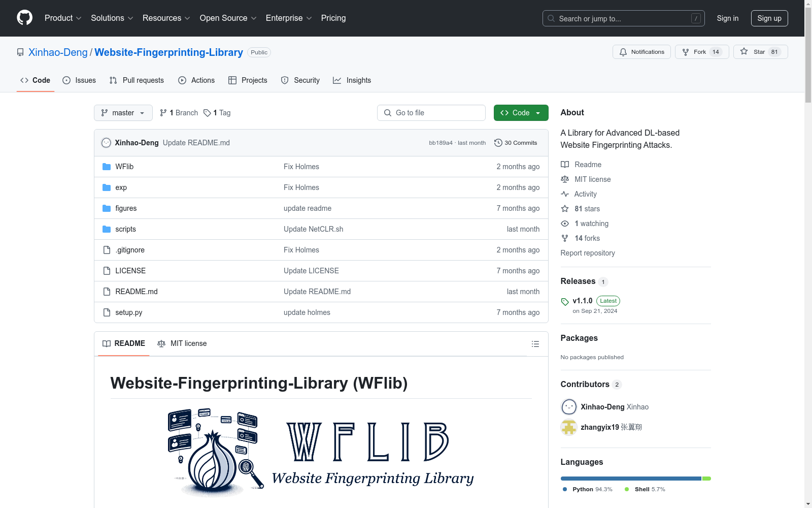
Task: Open Xinhao-Deng owner profile link
Action: pos(58,52)
